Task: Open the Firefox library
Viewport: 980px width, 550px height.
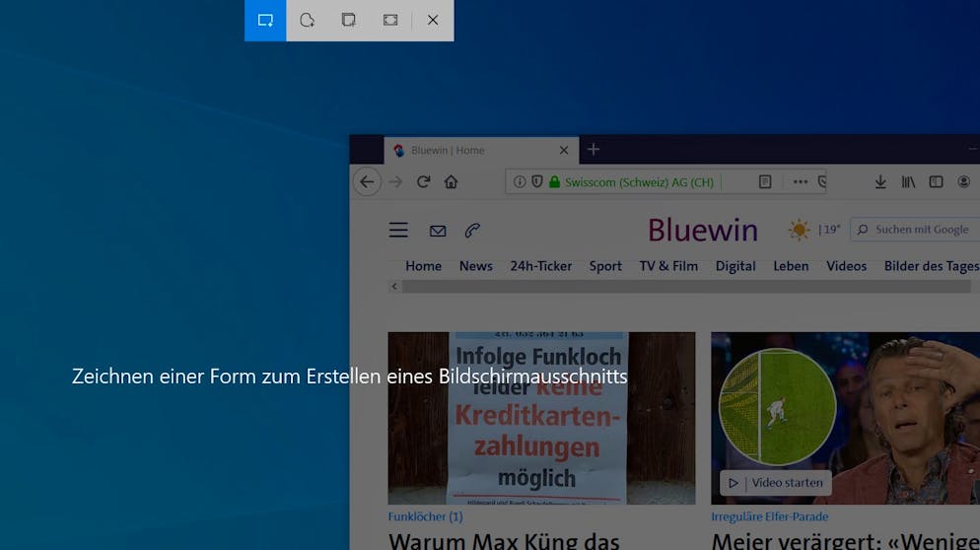Action: coord(908,182)
